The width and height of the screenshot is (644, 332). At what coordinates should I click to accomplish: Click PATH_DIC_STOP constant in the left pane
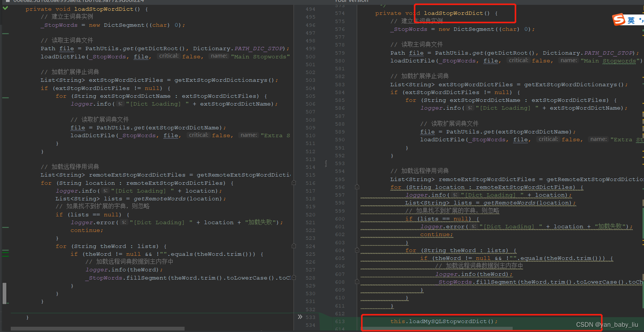[x=259, y=48]
